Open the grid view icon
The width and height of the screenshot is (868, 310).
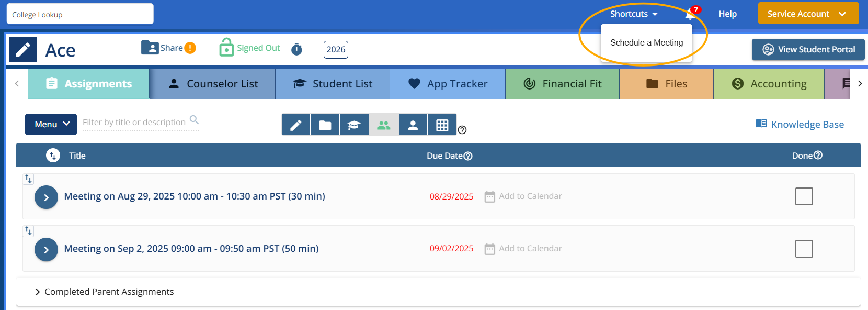[x=442, y=125]
